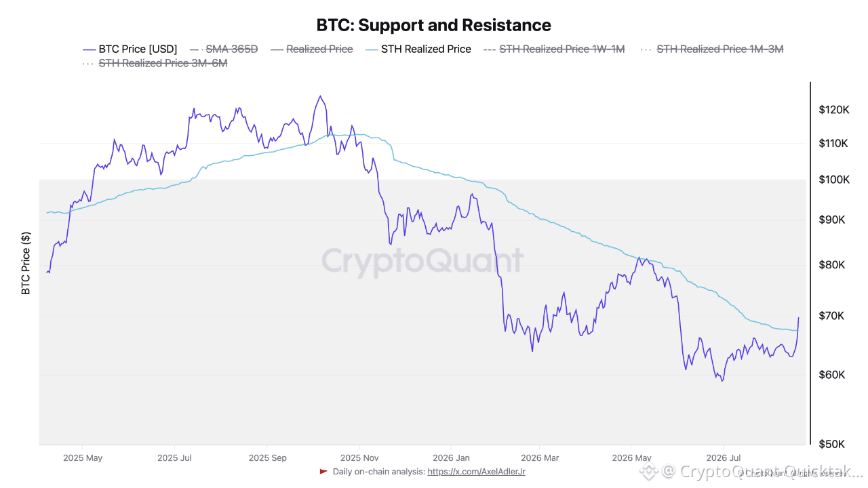Click the CryptoQuant watermark in chart center
This screenshot has width=868, height=488.
422,261
